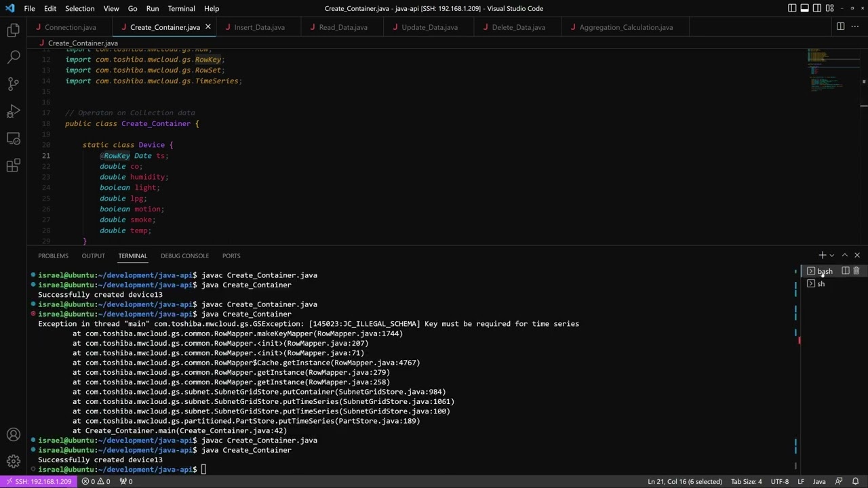Switch to the Insert_Data.java tab

coord(259,27)
